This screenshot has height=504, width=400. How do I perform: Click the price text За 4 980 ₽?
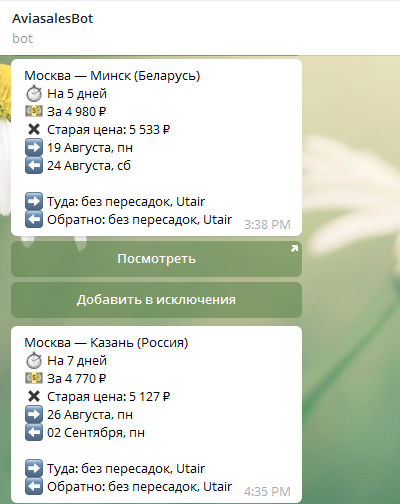pos(77,112)
